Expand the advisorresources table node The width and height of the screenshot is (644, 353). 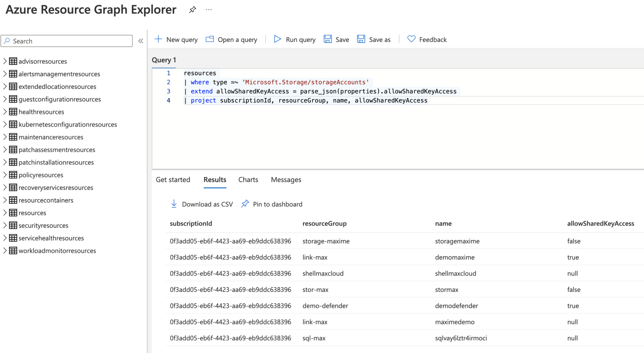coord(5,61)
